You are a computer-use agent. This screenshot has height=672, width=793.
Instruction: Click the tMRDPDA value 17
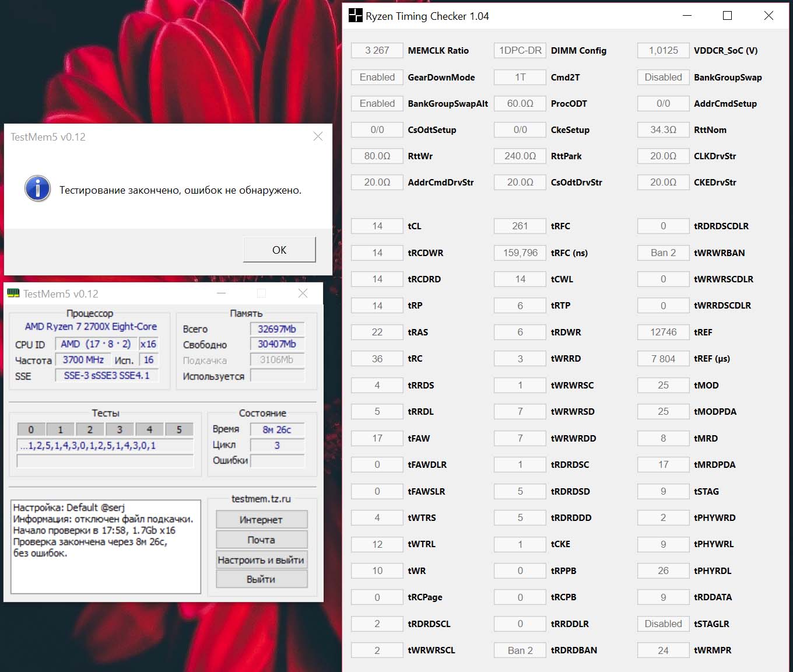(x=664, y=464)
